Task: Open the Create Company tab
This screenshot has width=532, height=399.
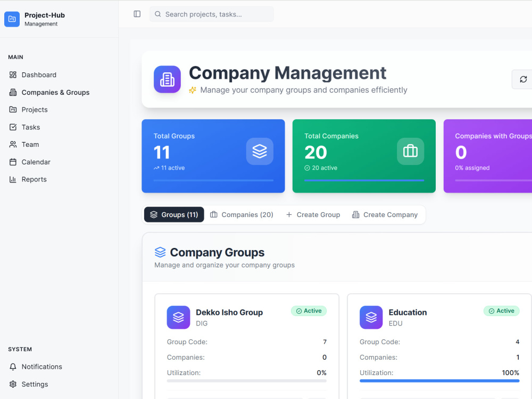Action: tap(385, 214)
